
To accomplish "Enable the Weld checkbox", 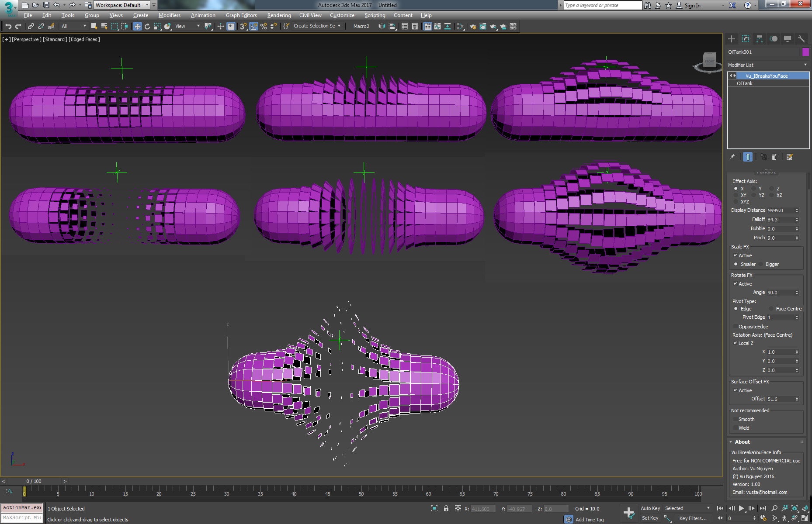I will click(x=736, y=428).
